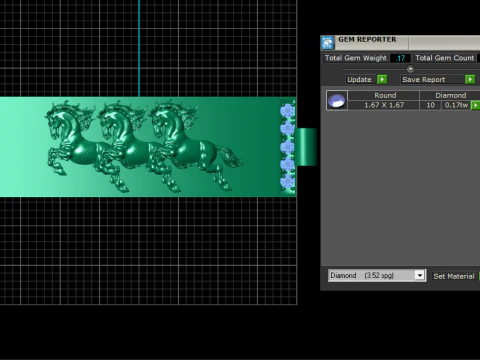
Task: Click the green arrow next to Update
Action: [382, 79]
